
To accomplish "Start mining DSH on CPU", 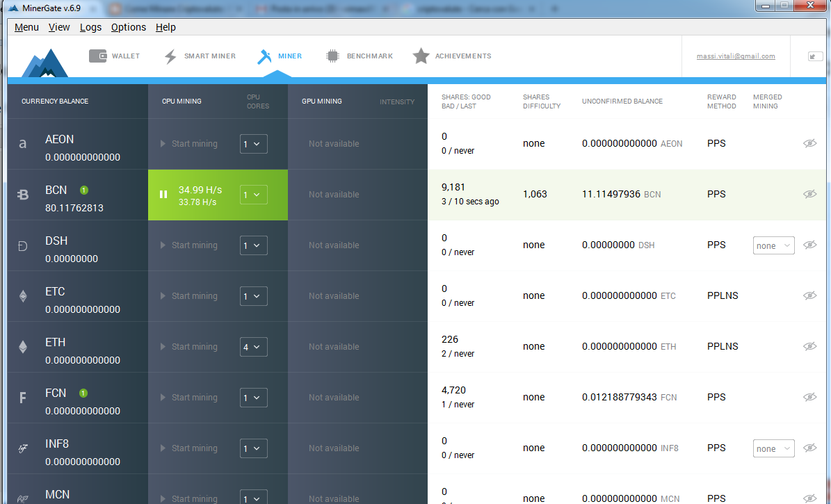I will pos(189,245).
